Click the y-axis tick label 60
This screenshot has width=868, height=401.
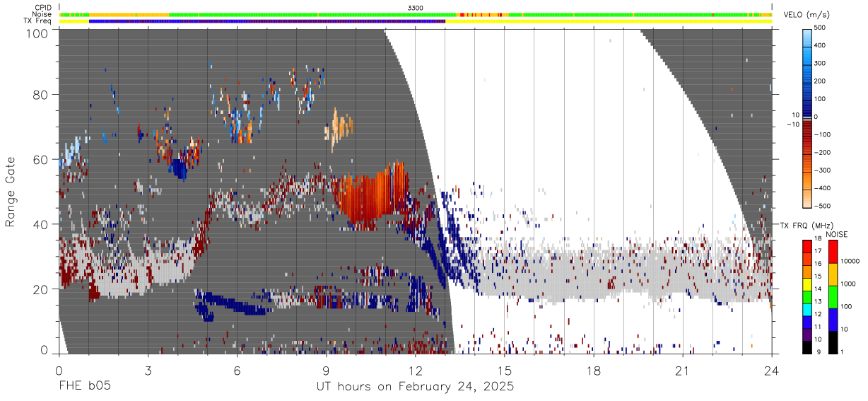click(42, 159)
